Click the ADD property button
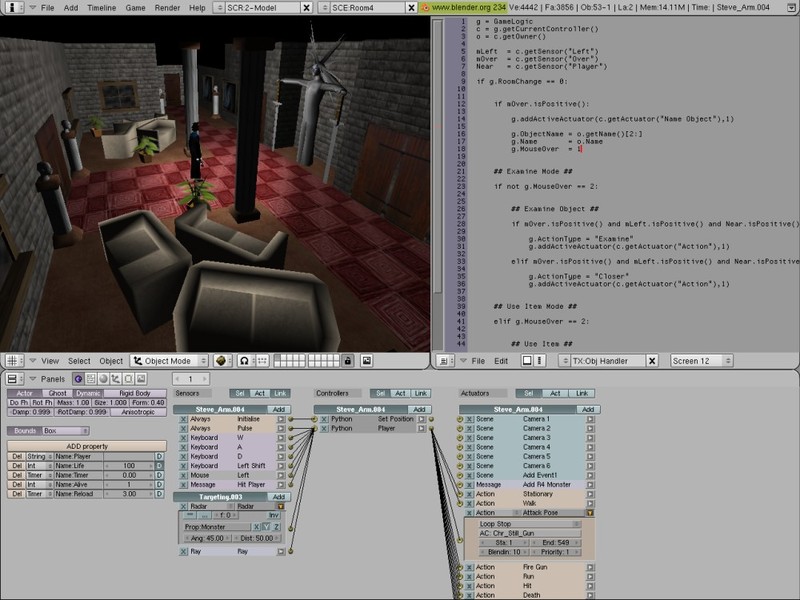The height and width of the screenshot is (600, 800). coord(87,444)
